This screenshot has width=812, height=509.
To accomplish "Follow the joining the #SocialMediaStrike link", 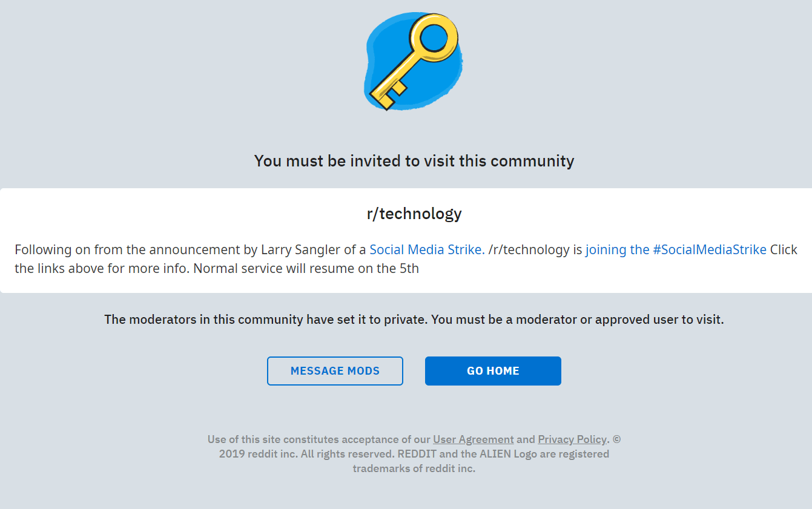I will pos(675,249).
